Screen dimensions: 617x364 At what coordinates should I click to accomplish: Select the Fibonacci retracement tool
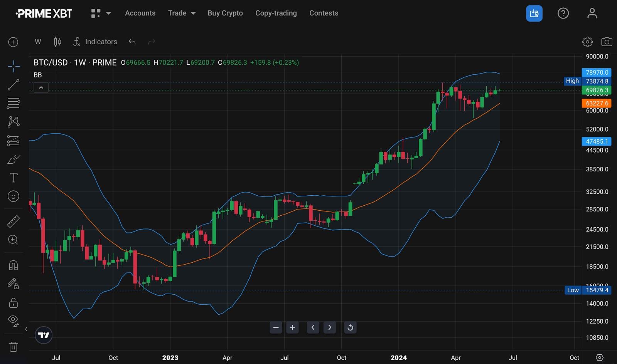click(13, 103)
